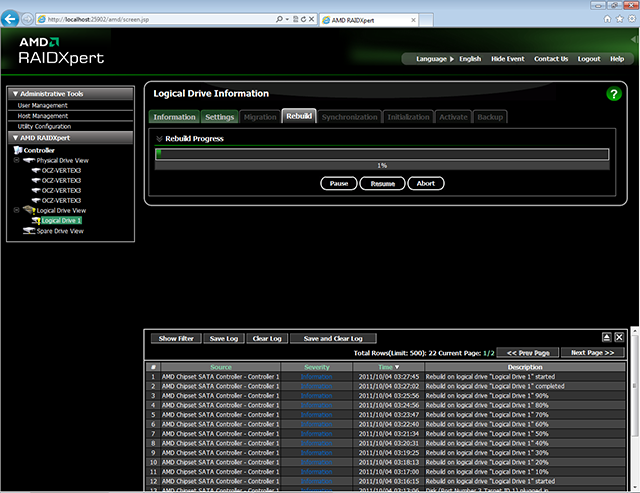
Task: Click the browser forward arrow button
Action: tap(27, 19)
